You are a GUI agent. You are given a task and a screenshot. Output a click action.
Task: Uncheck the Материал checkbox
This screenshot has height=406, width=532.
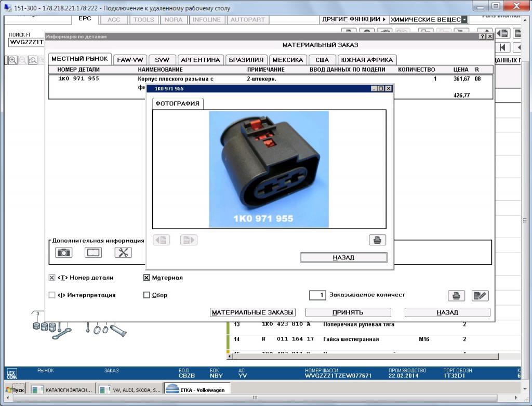[x=147, y=278]
